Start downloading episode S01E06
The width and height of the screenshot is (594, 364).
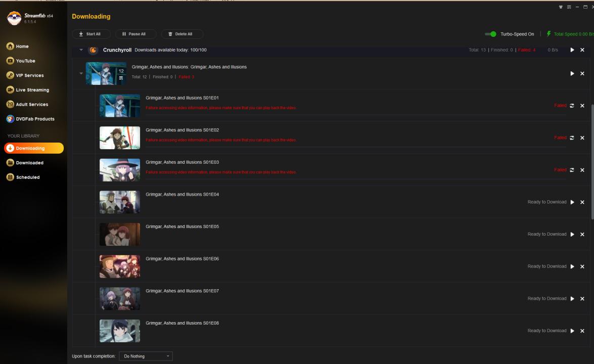tap(572, 266)
